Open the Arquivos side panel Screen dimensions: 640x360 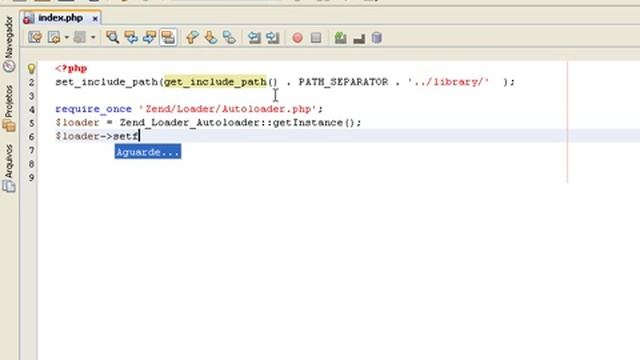(9, 168)
